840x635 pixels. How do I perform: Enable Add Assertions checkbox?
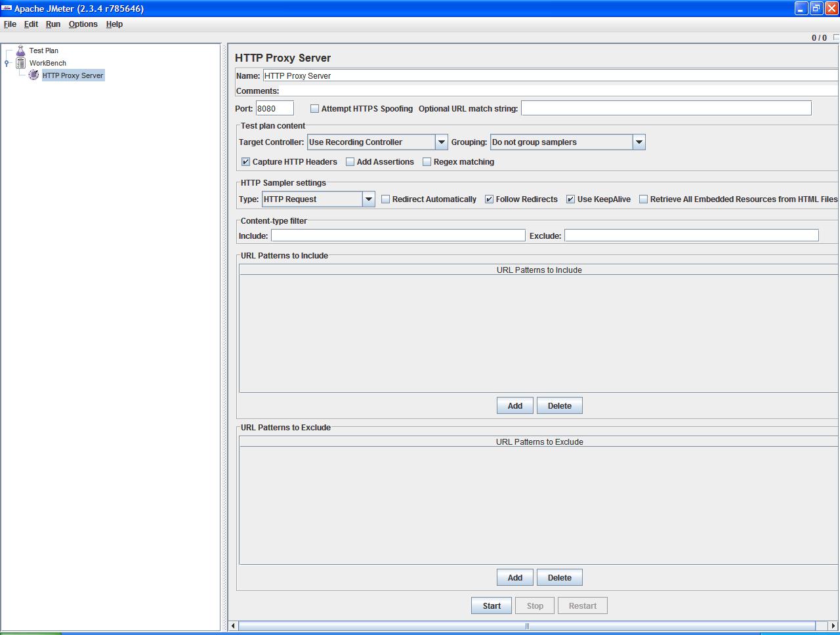point(350,162)
